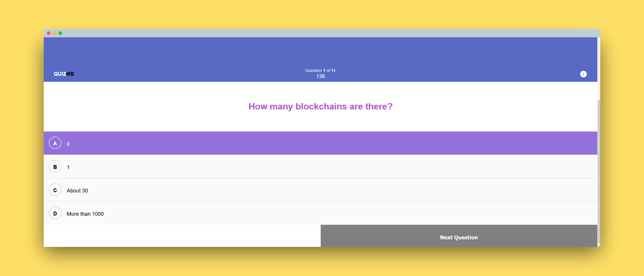Click the letter B circle badge
Viewport: 644px width, 276px height.
(55, 167)
